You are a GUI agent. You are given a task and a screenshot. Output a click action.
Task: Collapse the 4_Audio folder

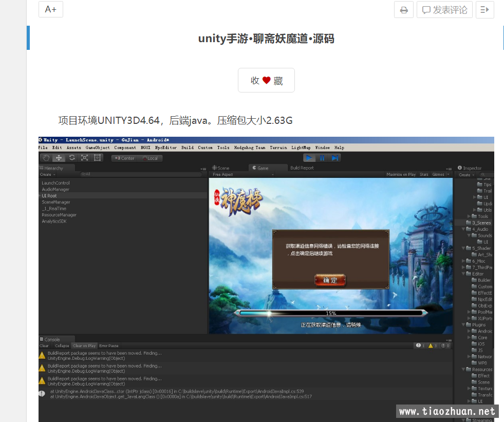[463, 229]
